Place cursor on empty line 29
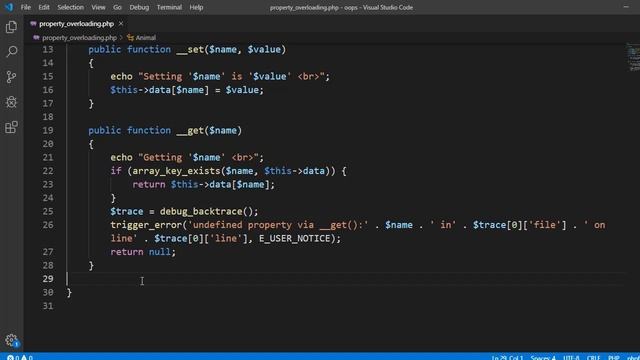The width and height of the screenshot is (640, 360). click(x=347, y=279)
